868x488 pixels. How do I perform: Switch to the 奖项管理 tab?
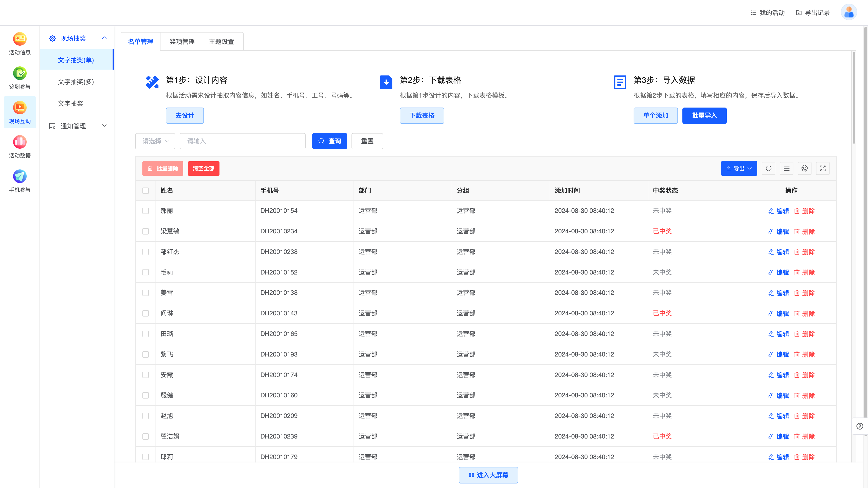pos(182,41)
